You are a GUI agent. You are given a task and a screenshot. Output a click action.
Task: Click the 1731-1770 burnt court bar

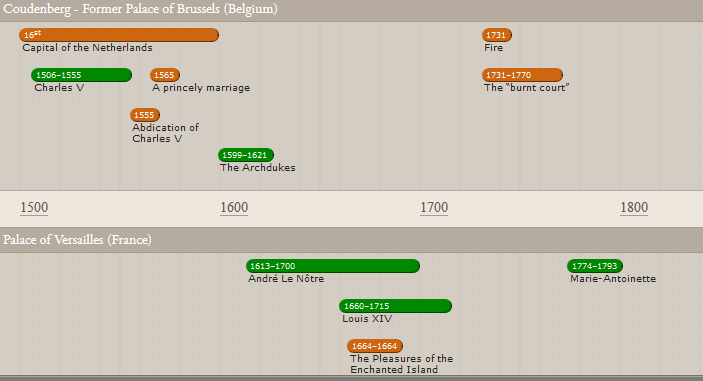(522, 75)
